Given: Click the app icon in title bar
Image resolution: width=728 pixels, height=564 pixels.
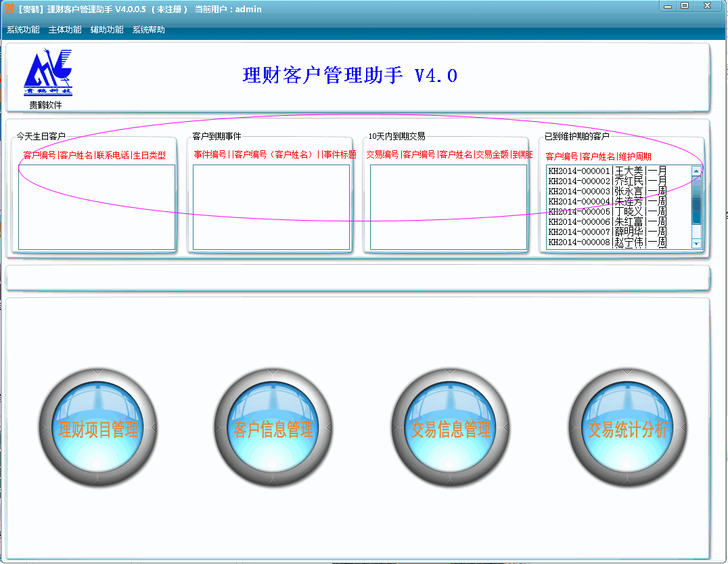Looking at the screenshot, I should pyautogui.click(x=9, y=8).
